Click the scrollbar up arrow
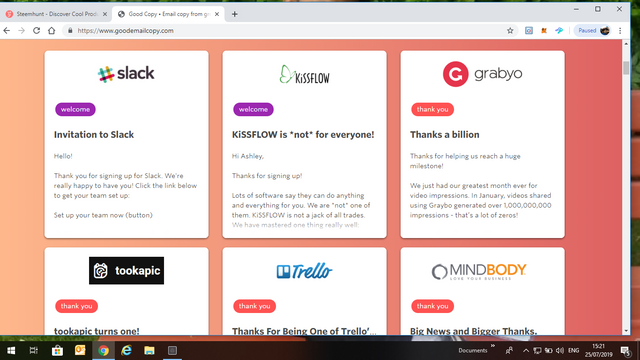Image resolution: width=640 pixels, height=360 pixels. [x=626, y=44]
